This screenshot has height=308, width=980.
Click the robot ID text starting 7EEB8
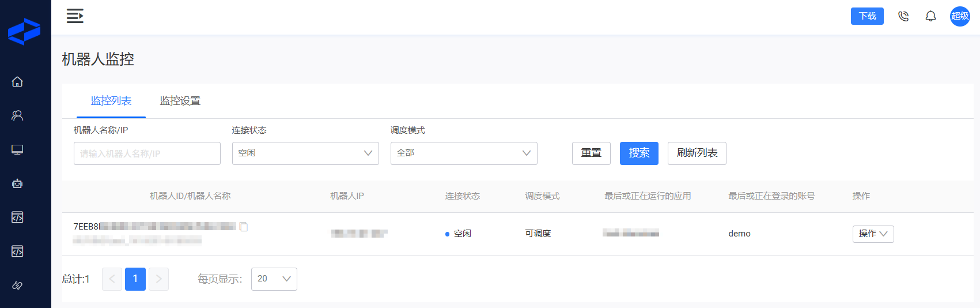coord(154,227)
